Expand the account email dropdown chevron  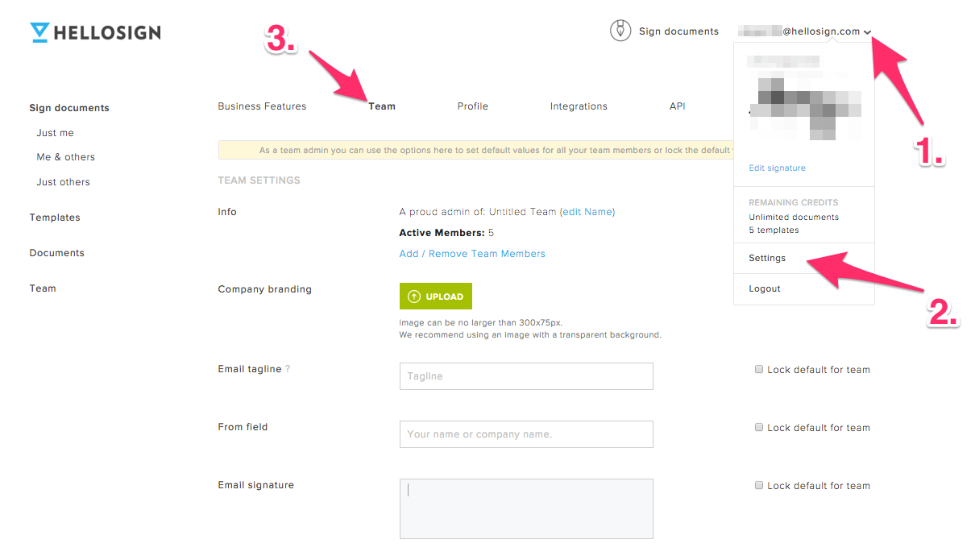867,33
